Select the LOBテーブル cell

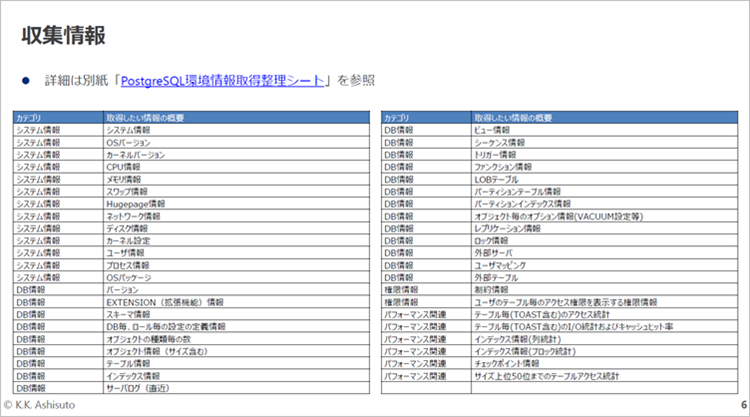point(605,179)
